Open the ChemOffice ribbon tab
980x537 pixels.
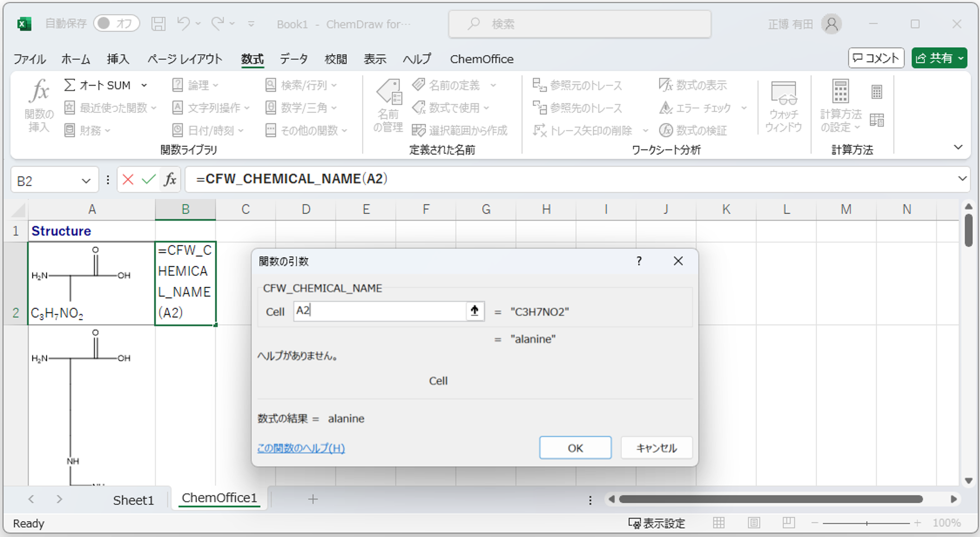pos(481,59)
